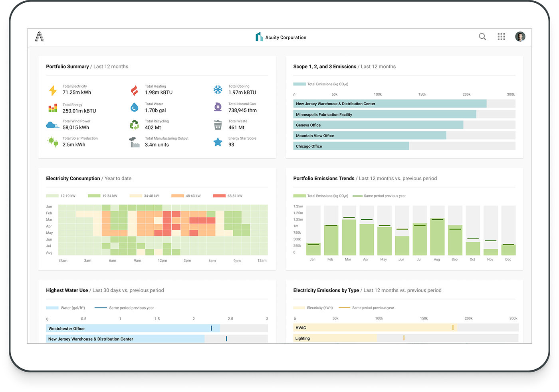Click the 34-48 kW legend swatch
The image size is (559, 392).
tap(136, 196)
